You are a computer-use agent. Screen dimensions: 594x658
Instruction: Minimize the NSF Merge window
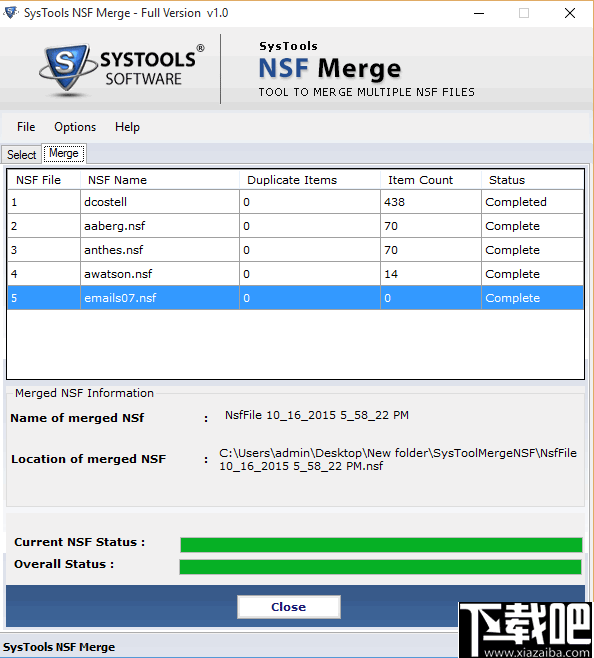[x=479, y=13]
